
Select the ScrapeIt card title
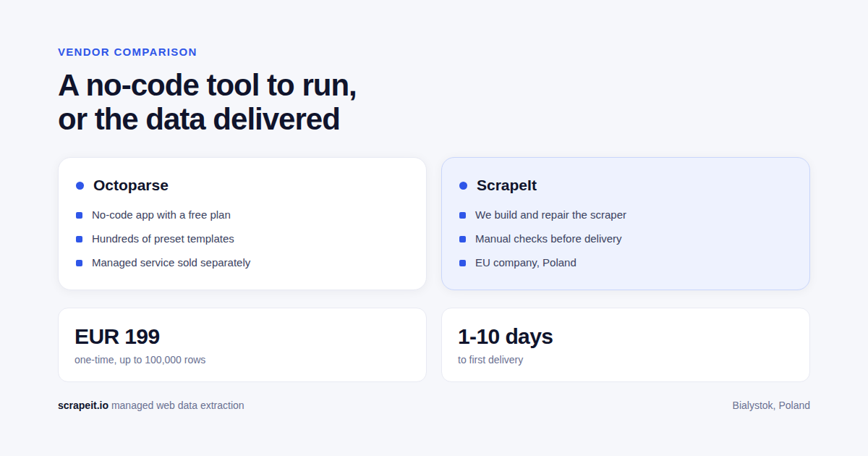click(506, 185)
